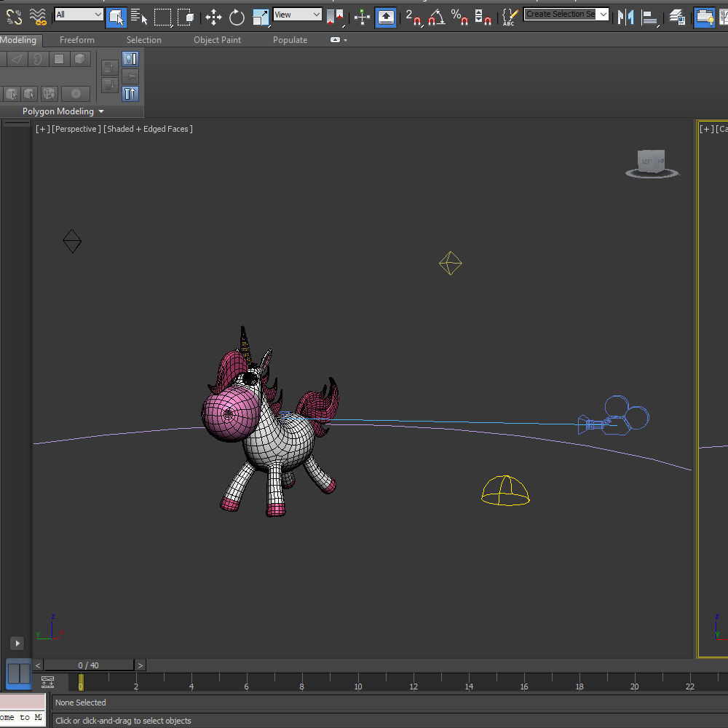Toggle Pin Stack button in ribbon
Screen dimensions: 728x728
point(130,76)
